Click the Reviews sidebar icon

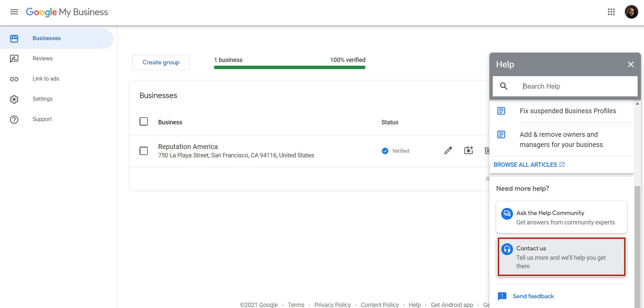click(x=14, y=59)
